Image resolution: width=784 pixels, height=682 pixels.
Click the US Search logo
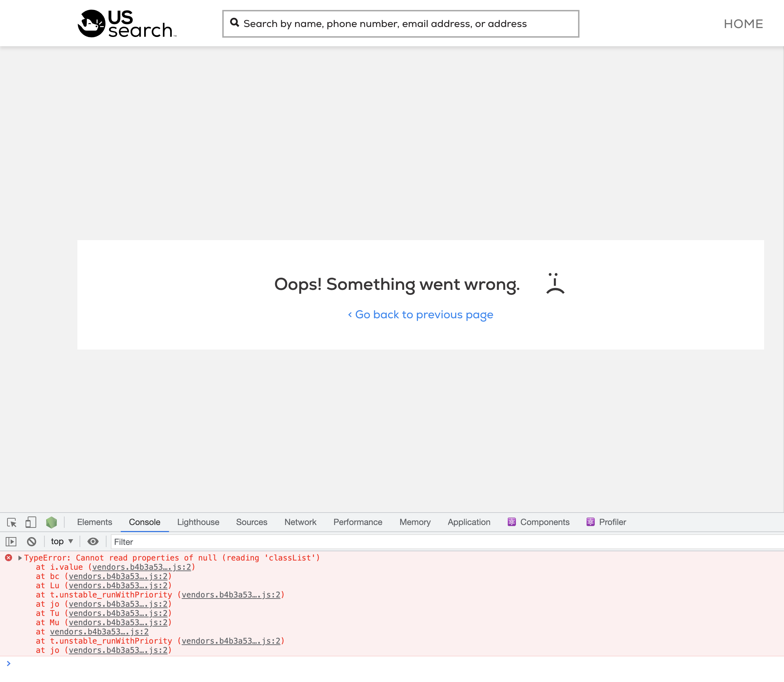tap(127, 23)
